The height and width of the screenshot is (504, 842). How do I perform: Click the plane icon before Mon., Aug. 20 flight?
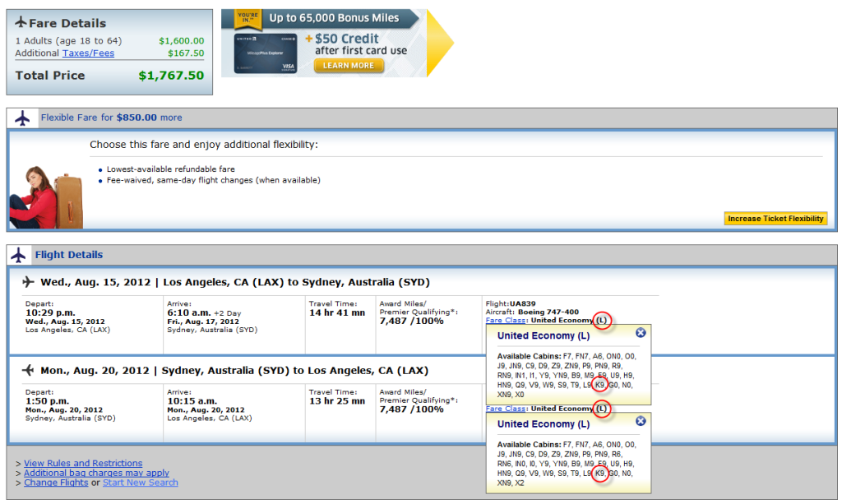(x=28, y=370)
